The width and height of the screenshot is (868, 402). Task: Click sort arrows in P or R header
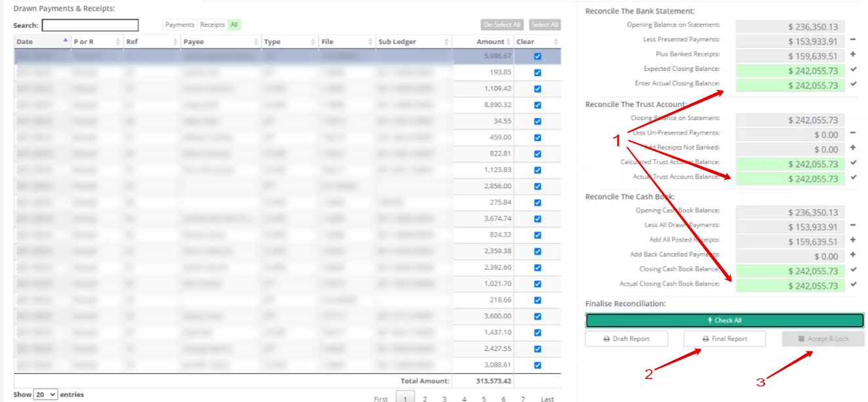coord(117,41)
